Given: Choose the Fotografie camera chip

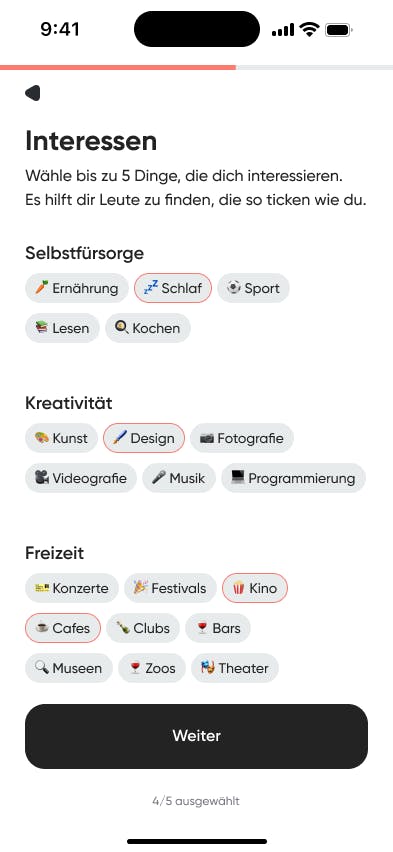Looking at the screenshot, I should coord(242,438).
